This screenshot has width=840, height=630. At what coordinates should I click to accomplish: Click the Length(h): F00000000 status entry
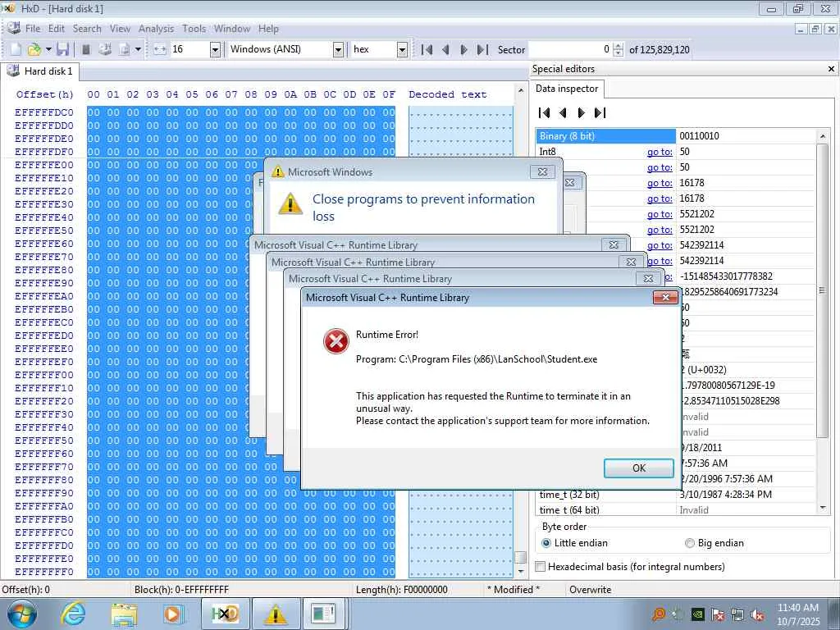click(401, 590)
